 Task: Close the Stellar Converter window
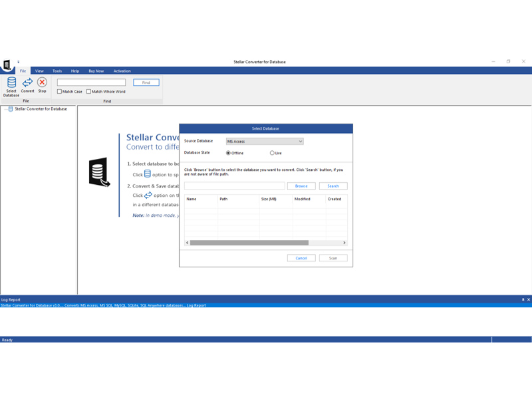click(x=523, y=61)
